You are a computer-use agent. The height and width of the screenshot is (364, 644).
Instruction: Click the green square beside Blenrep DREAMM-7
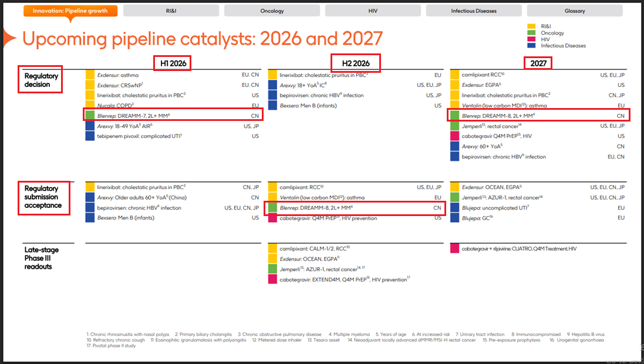click(x=90, y=116)
